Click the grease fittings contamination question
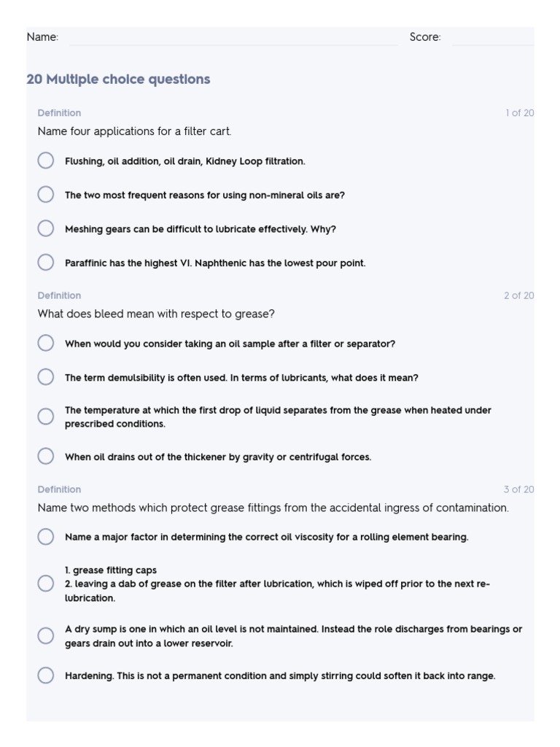This screenshot has width=560, height=747. pyautogui.click(x=273, y=508)
